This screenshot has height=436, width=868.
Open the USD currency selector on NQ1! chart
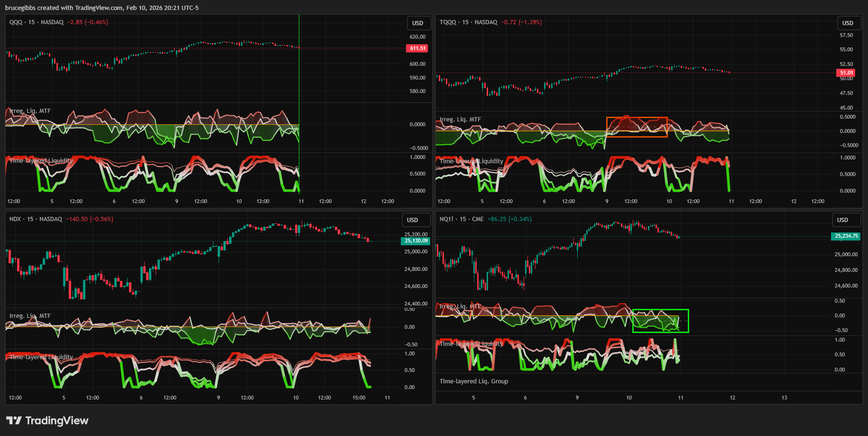pos(842,220)
